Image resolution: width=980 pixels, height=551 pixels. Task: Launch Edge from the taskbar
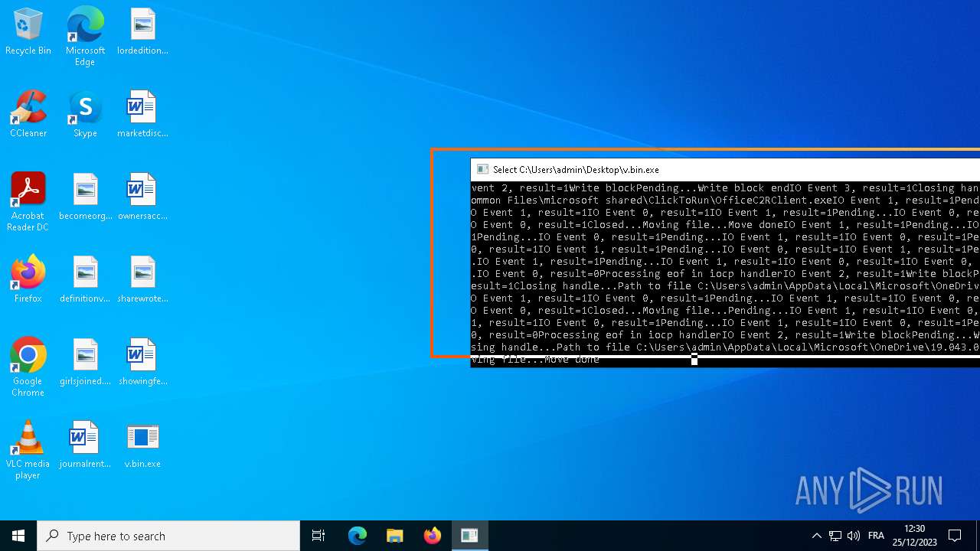358,536
